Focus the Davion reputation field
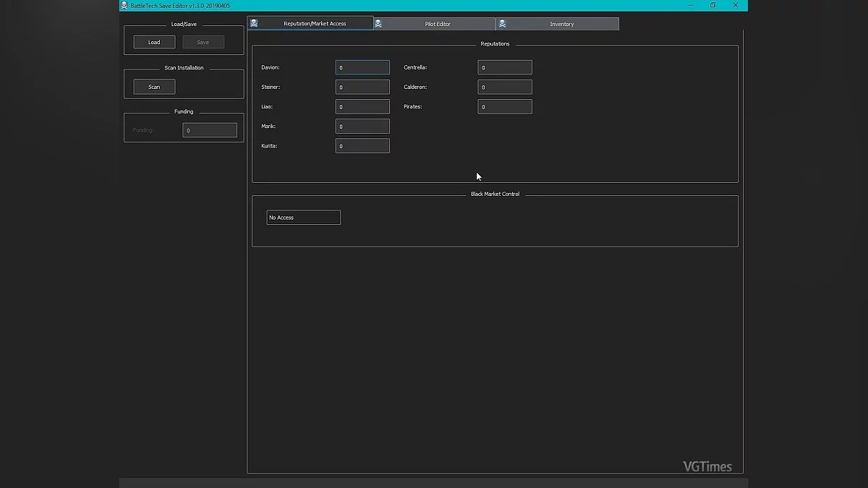 pos(362,68)
